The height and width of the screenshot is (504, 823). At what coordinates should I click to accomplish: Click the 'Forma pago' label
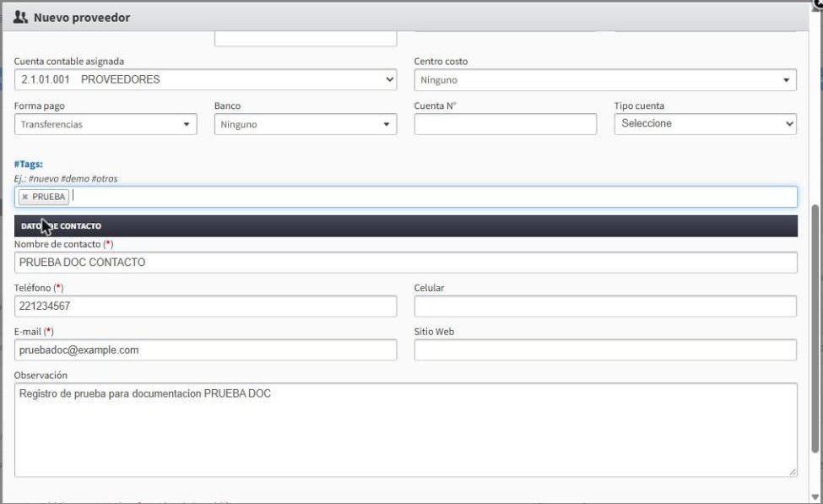pos(40,106)
